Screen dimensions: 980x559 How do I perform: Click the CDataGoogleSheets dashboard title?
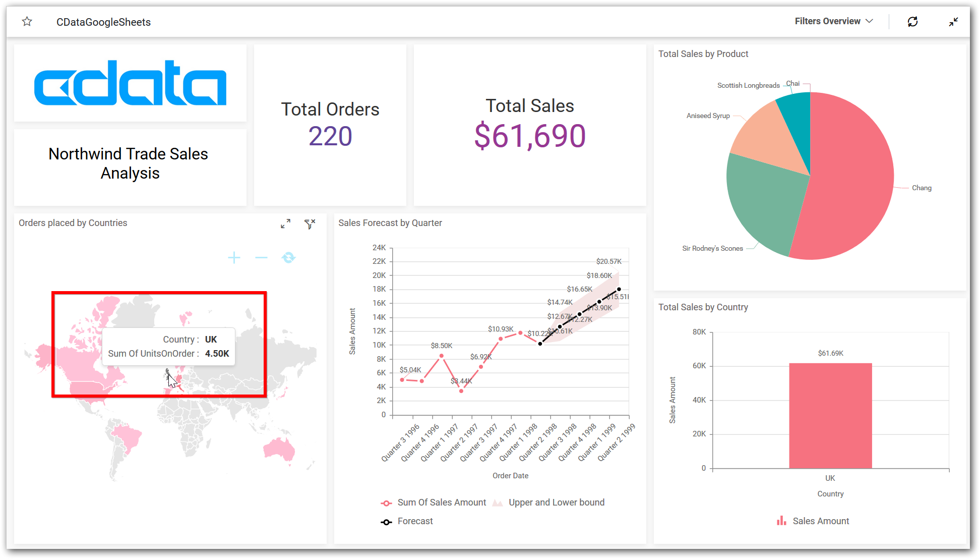(104, 22)
